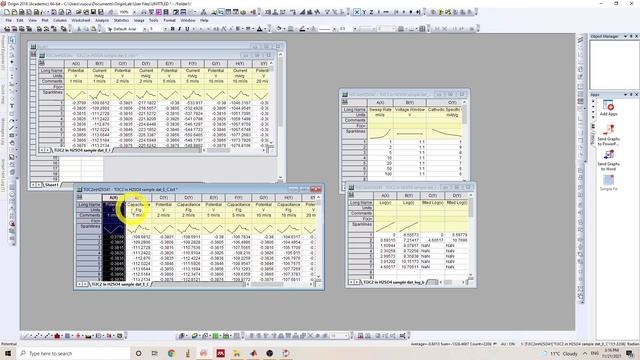Click Sweep Rate column in right workbook
Image resolution: width=640 pixels, height=360 pixels.
point(380,109)
